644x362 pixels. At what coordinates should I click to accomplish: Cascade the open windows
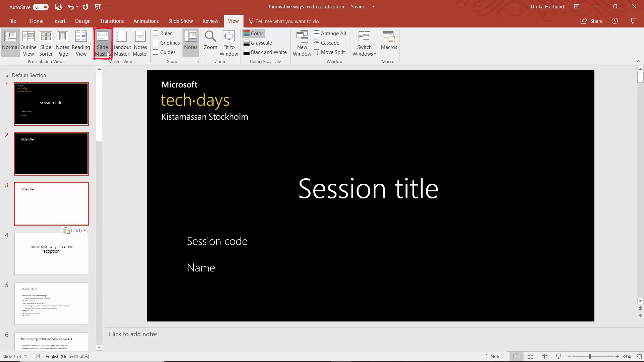click(327, 43)
